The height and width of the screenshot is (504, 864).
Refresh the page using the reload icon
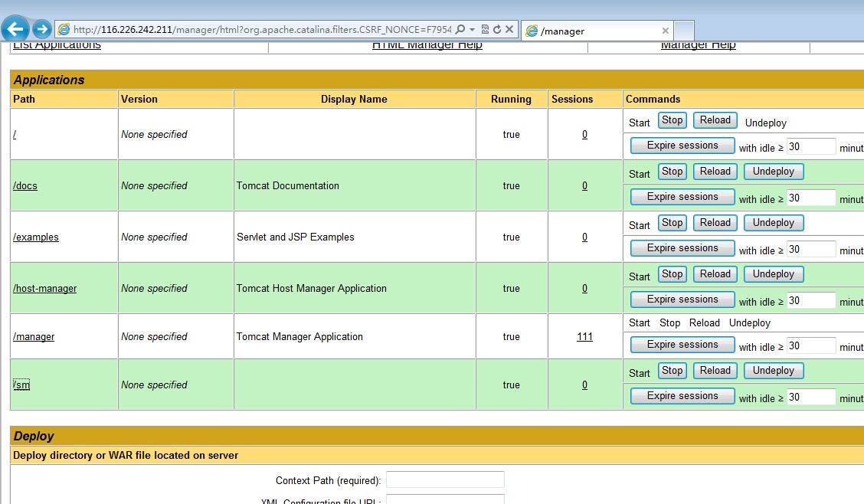coord(497,29)
